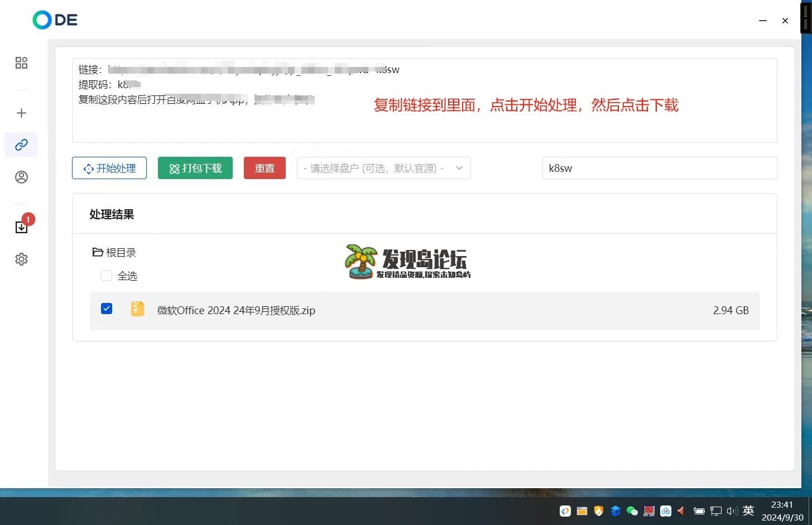Click the orange shield security tray icon
The image size is (812, 525).
599,510
